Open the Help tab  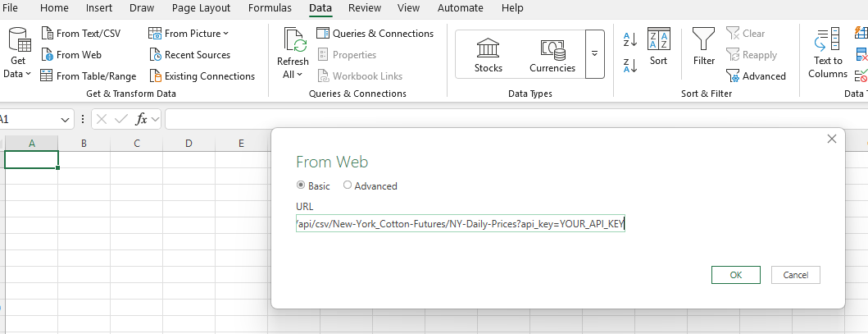512,7
